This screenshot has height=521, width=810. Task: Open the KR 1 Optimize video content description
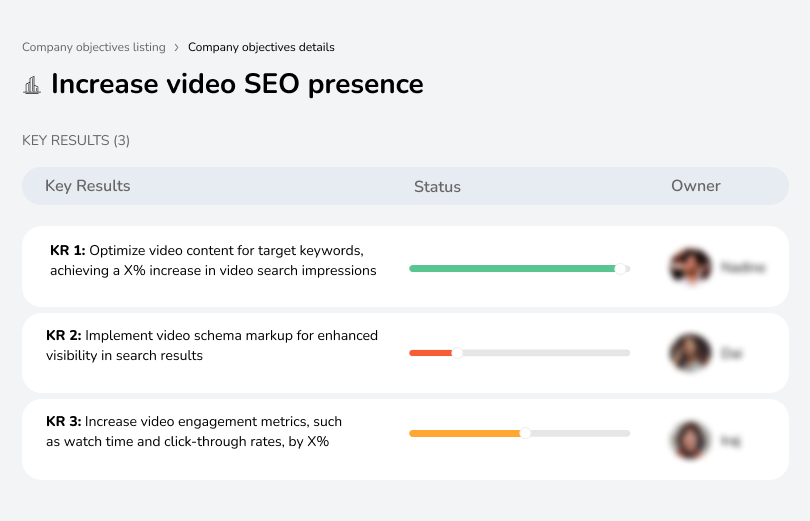[x=213, y=260]
